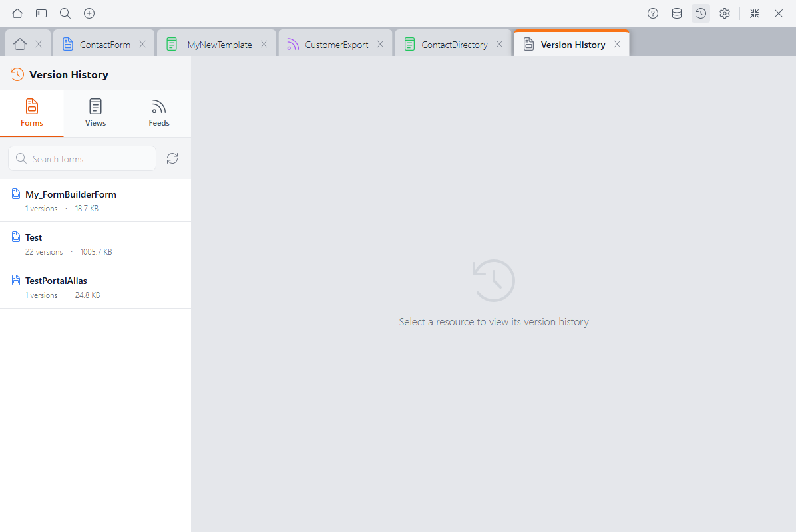Image resolution: width=796 pixels, height=532 pixels.
Task: Close the application window with X
Action: [x=778, y=13]
